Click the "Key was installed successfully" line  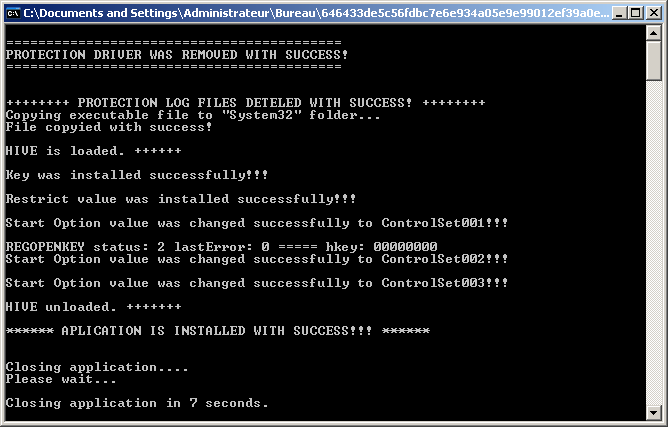pyautogui.click(x=137, y=175)
